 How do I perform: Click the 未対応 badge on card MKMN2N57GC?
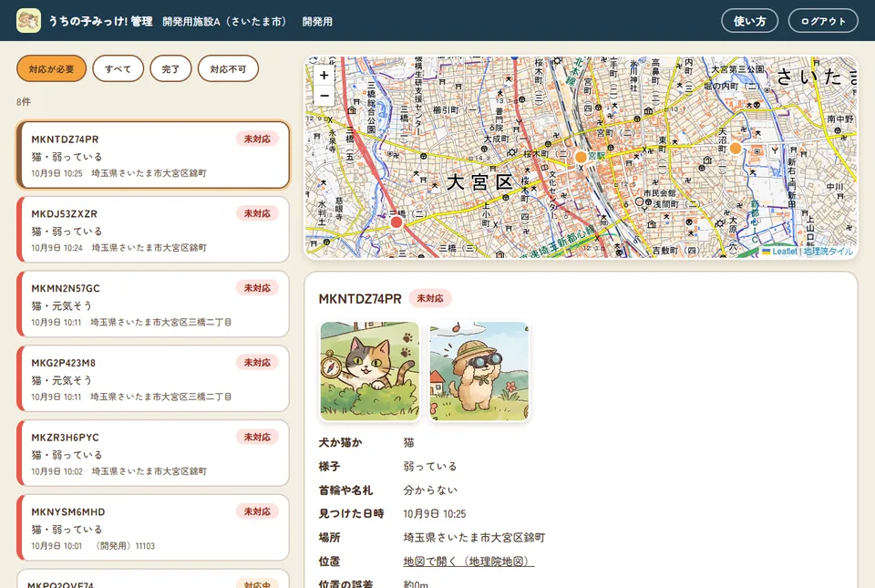coord(257,288)
